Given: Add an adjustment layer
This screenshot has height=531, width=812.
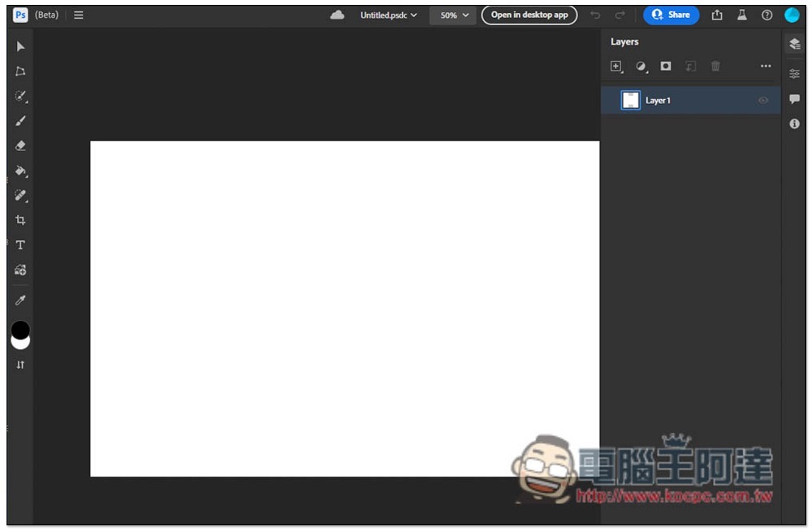Looking at the screenshot, I should tap(641, 67).
